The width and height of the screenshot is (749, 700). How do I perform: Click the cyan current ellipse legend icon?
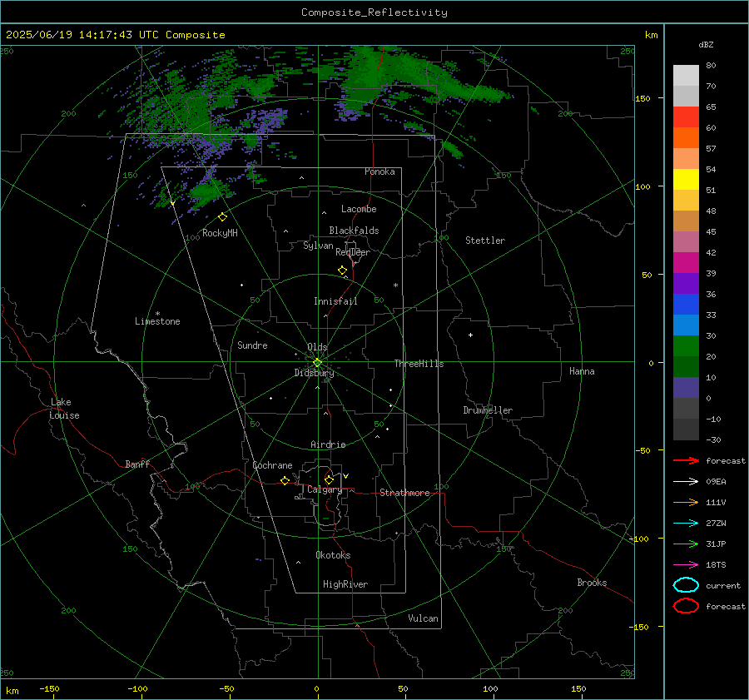pyautogui.click(x=686, y=585)
